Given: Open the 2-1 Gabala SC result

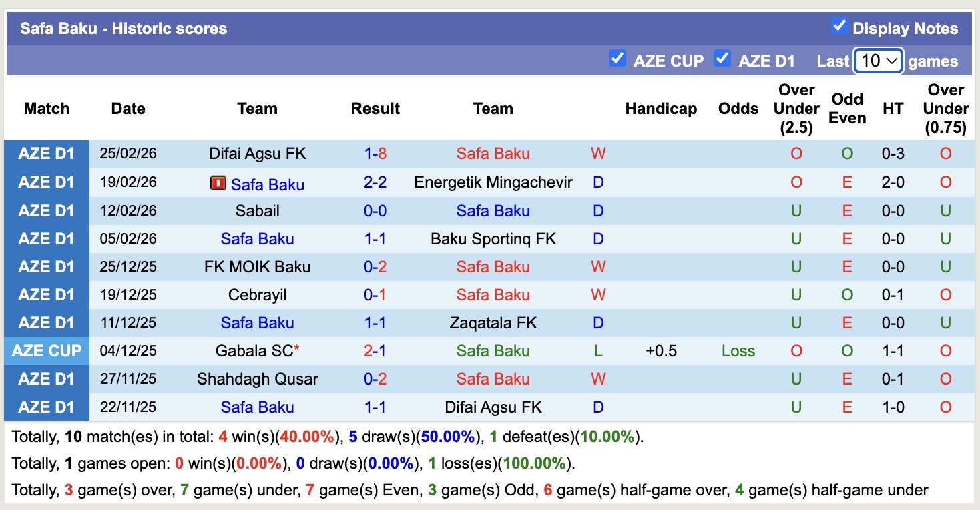Looking at the screenshot, I should [375, 350].
